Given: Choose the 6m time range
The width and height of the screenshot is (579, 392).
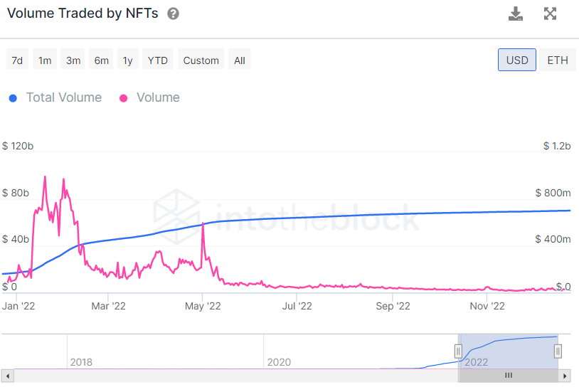Looking at the screenshot, I should (x=102, y=60).
